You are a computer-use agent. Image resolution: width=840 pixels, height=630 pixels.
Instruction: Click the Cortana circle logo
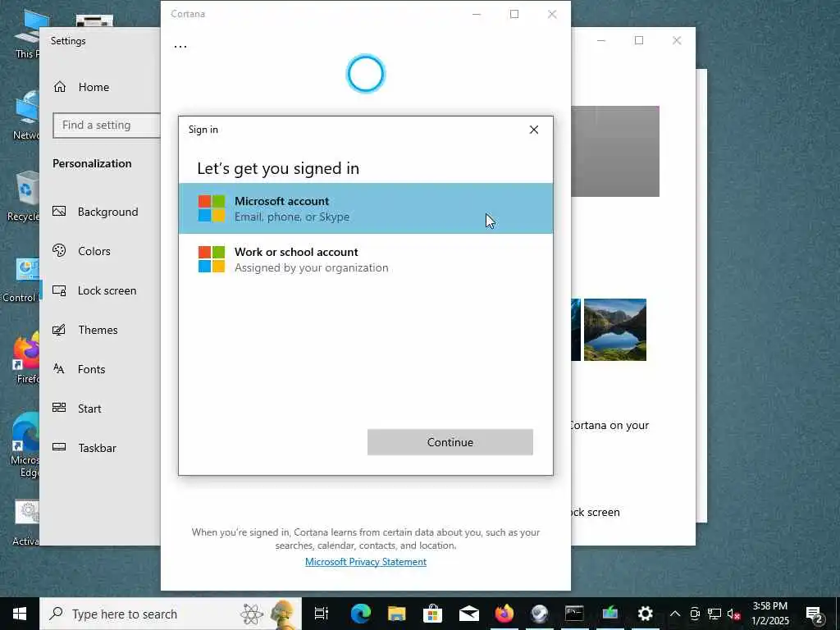[365, 73]
